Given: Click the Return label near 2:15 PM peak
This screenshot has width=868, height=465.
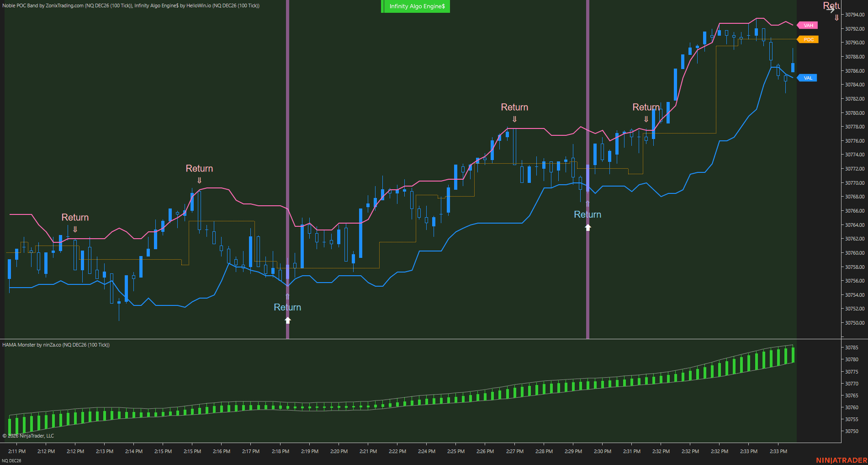Looking at the screenshot, I should tap(199, 168).
